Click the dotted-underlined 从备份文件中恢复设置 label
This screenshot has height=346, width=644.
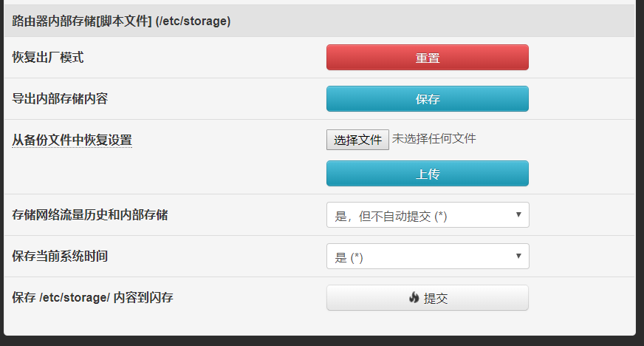click(72, 140)
